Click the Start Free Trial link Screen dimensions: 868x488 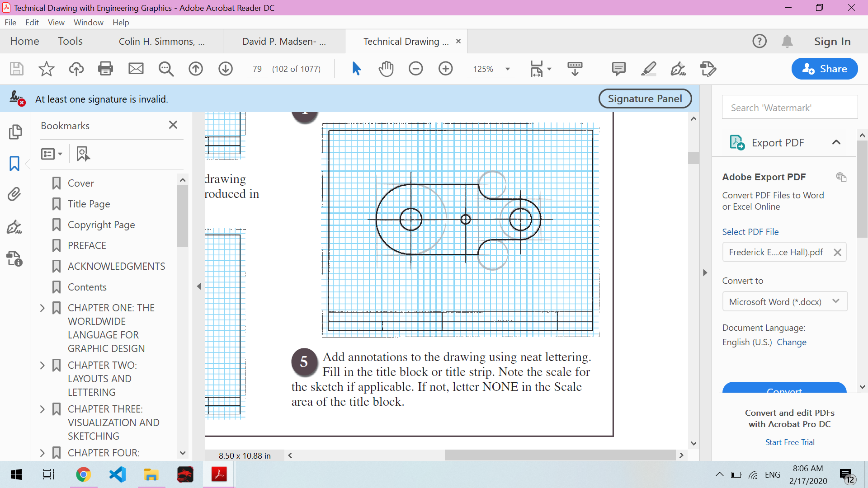point(789,442)
